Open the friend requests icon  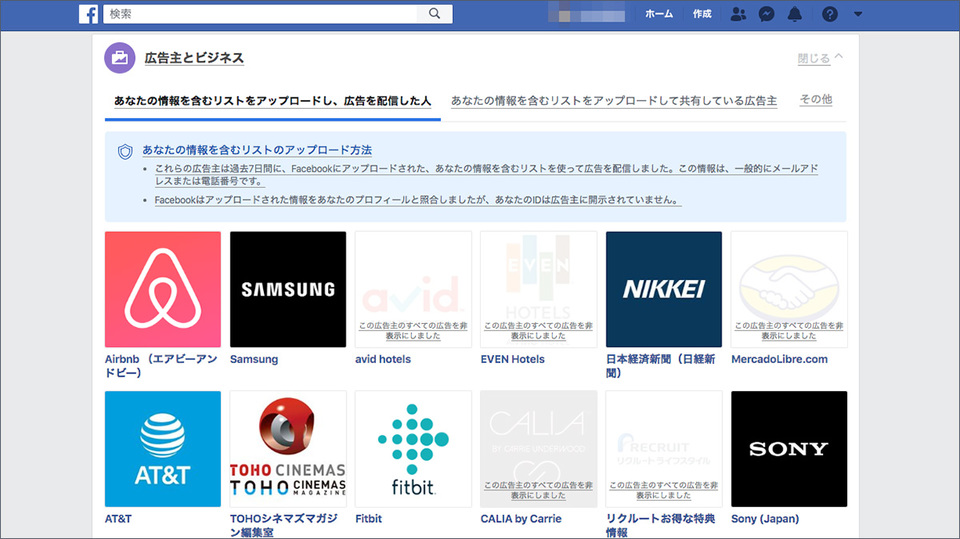738,14
